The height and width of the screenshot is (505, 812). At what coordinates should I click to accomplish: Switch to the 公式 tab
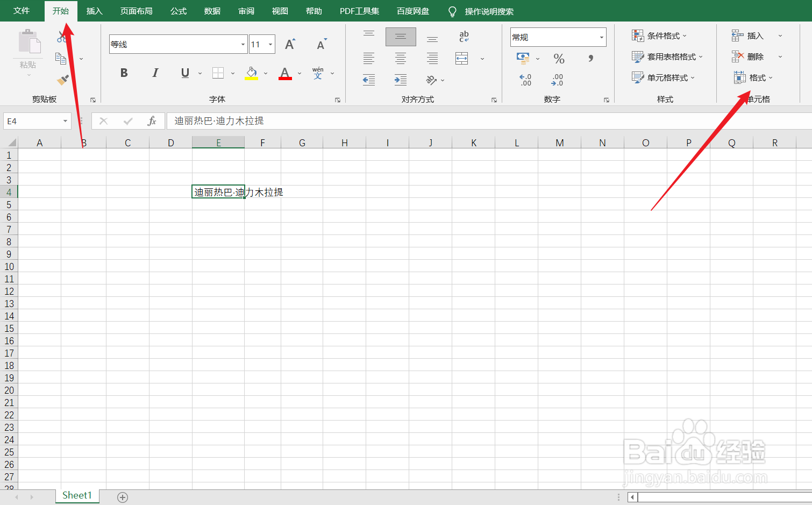[x=179, y=11]
